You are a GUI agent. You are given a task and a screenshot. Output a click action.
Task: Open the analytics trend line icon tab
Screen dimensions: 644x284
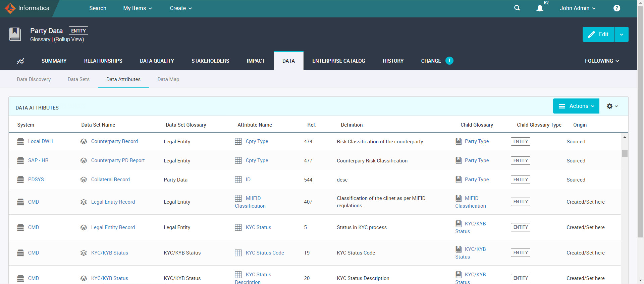(x=20, y=61)
